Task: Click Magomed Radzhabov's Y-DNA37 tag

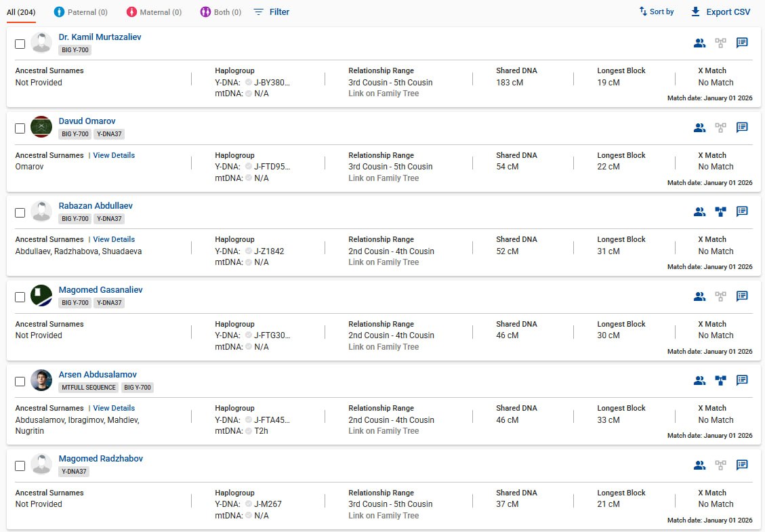Action: [x=74, y=472]
